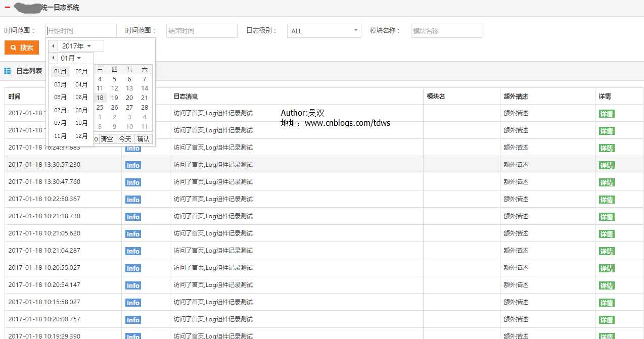This screenshot has width=644, height=339.
Task: Click the orange 搜索 search button
Action: pyautogui.click(x=22, y=47)
